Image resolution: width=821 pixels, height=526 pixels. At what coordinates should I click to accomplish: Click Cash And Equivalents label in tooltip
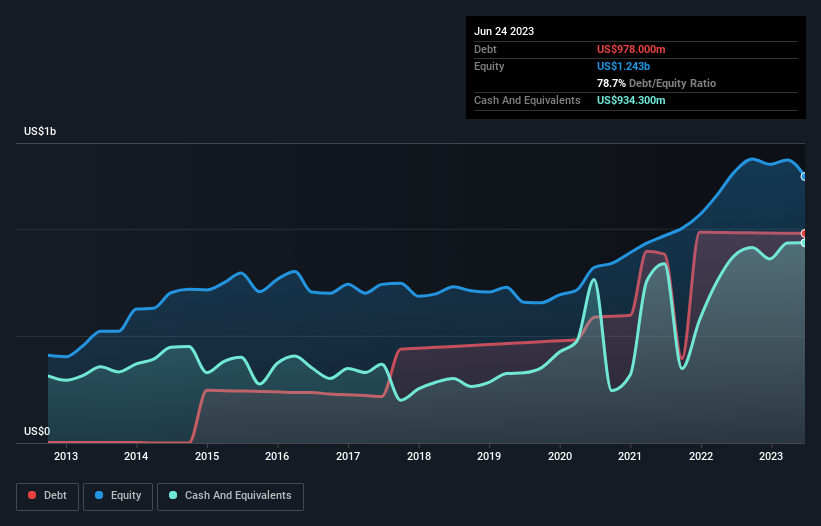527,100
